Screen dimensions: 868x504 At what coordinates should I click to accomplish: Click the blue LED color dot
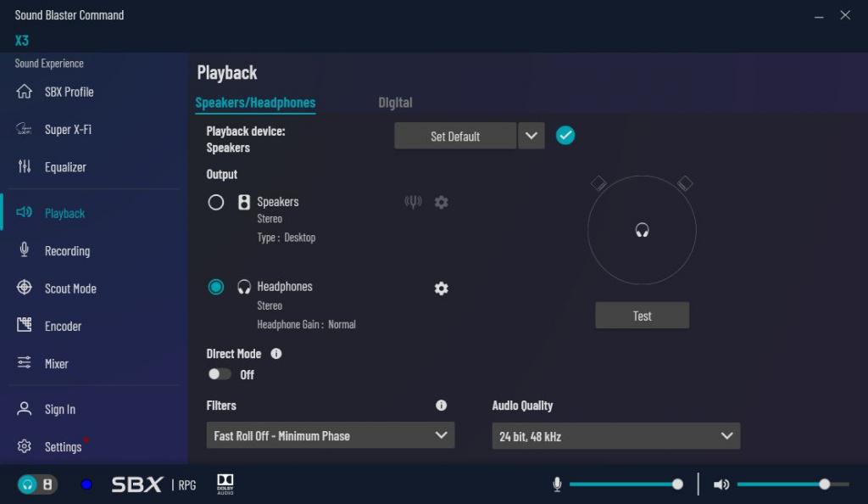click(86, 484)
